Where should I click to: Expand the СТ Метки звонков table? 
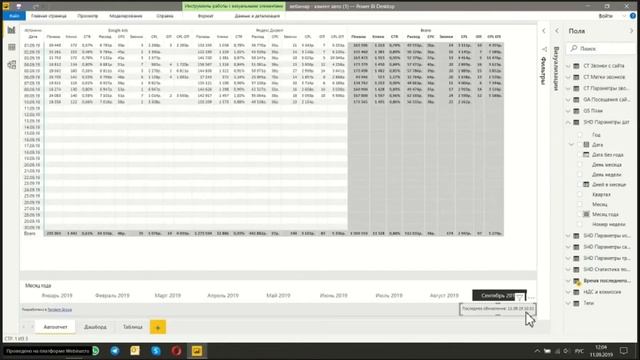(x=568, y=77)
